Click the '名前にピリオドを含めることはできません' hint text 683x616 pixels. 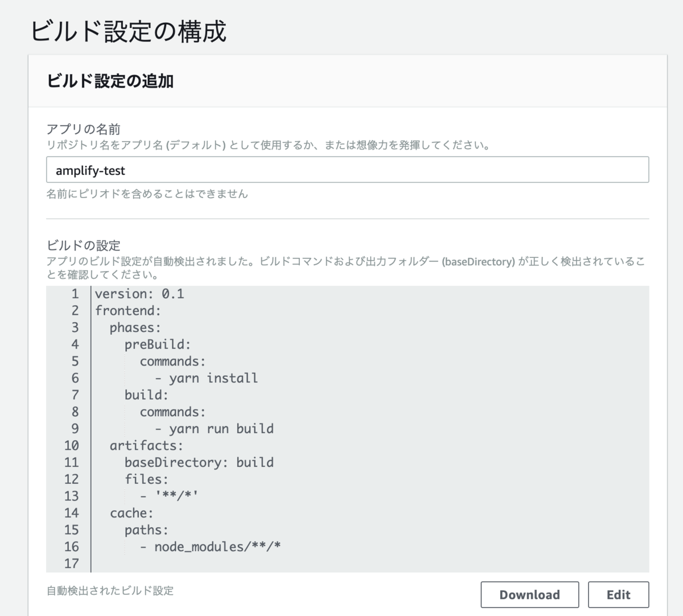pos(147,194)
